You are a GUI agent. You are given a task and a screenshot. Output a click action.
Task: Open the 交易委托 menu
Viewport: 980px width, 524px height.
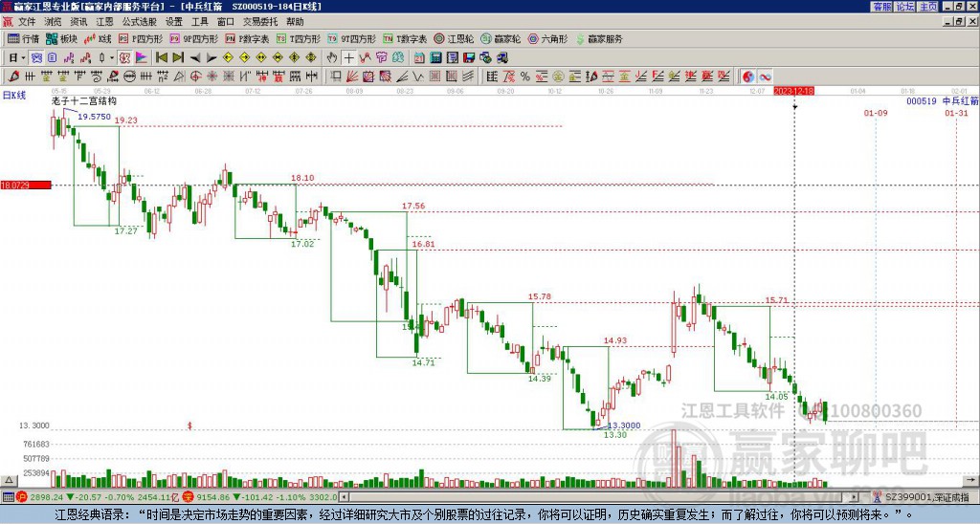pyautogui.click(x=260, y=22)
